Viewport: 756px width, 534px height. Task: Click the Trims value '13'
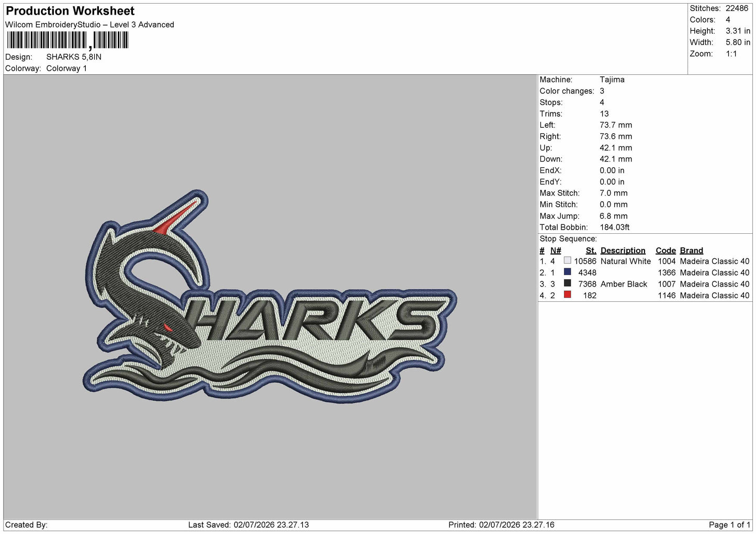click(x=604, y=113)
